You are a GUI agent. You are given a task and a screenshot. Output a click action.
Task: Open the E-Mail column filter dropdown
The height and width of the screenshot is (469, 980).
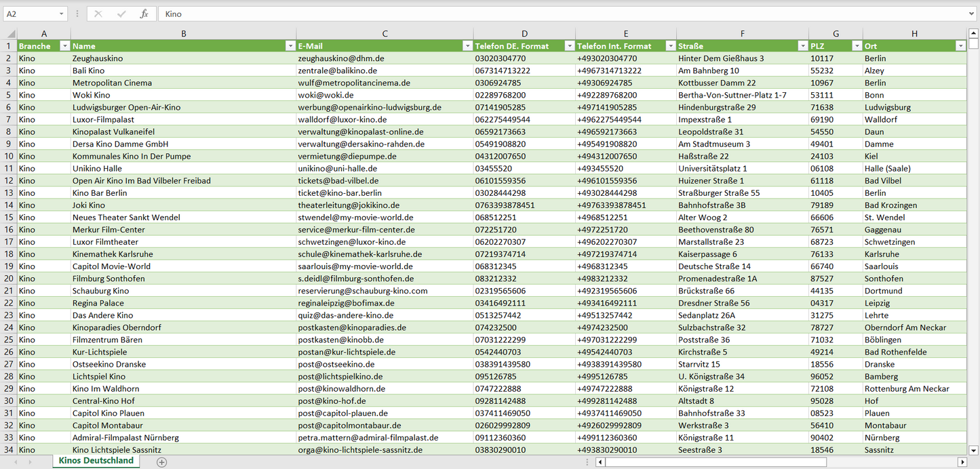coord(467,46)
